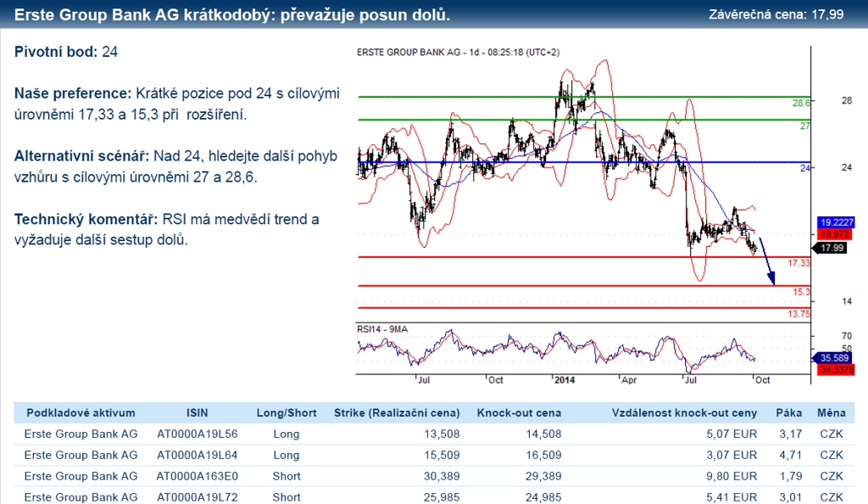Click "Erste Group Bank AG" in the AT0000A163E0 row
The width and height of the screenshot is (868, 504).
coord(81,476)
